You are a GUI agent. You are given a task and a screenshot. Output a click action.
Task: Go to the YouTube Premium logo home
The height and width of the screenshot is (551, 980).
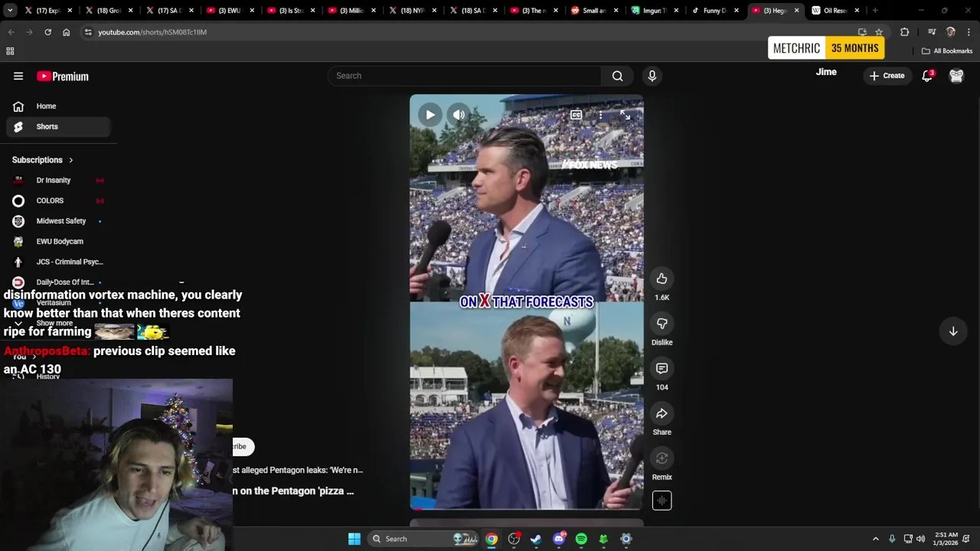pyautogui.click(x=63, y=76)
